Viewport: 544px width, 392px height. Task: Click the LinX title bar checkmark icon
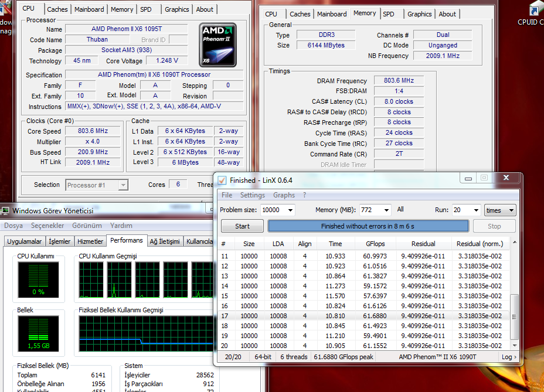point(222,180)
